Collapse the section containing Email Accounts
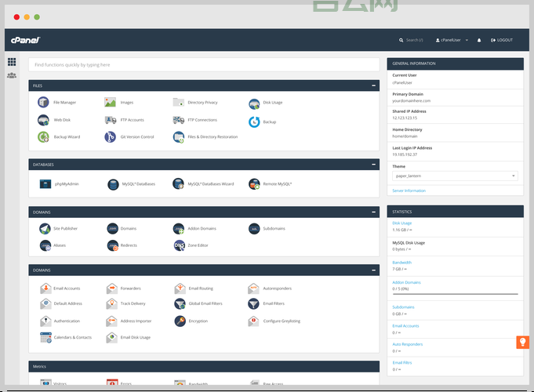534x392 pixels. click(373, 270)
